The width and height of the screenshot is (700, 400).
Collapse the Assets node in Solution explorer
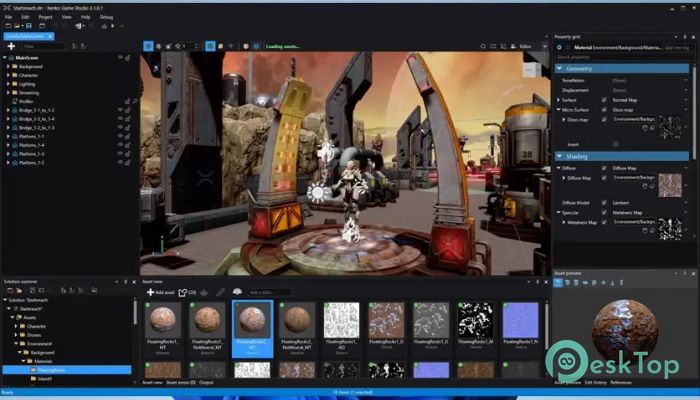click(12, 317)
